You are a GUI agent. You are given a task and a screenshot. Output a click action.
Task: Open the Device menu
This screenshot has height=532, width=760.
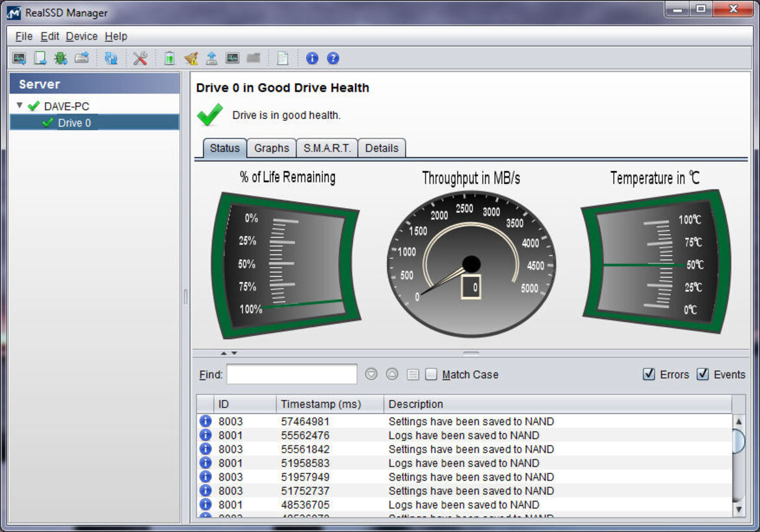(81, 36)
